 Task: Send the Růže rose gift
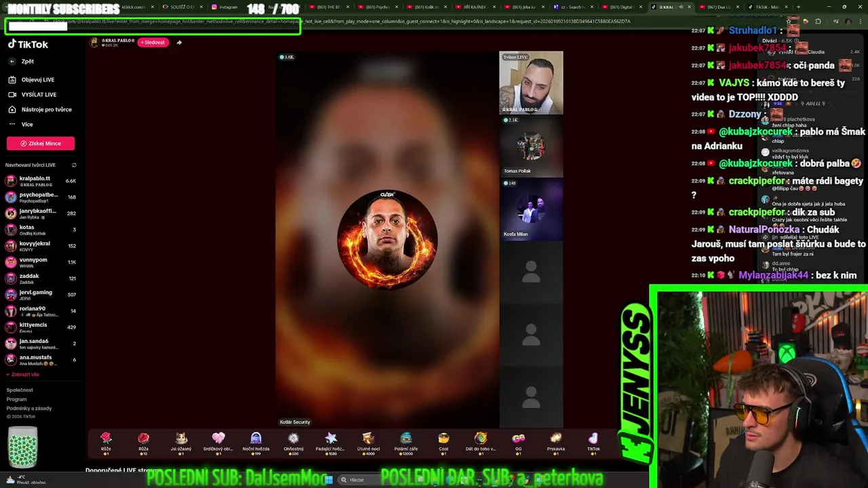(106, 443)
